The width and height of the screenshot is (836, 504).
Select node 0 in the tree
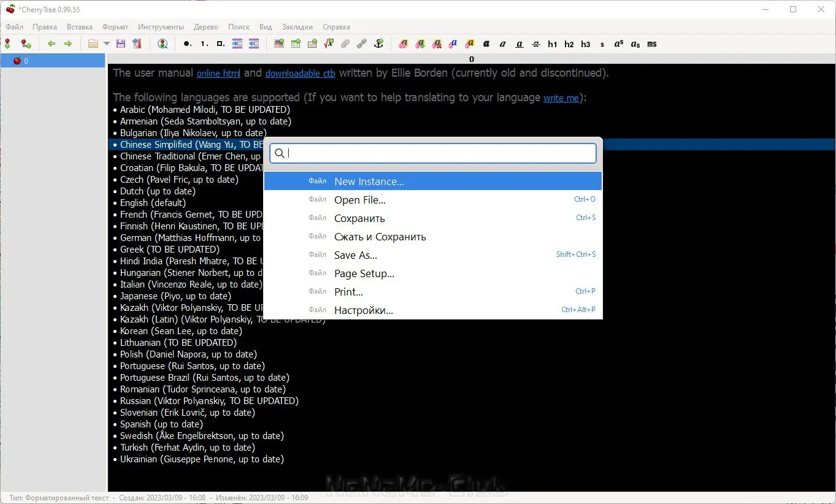click(x=53, y=61)
